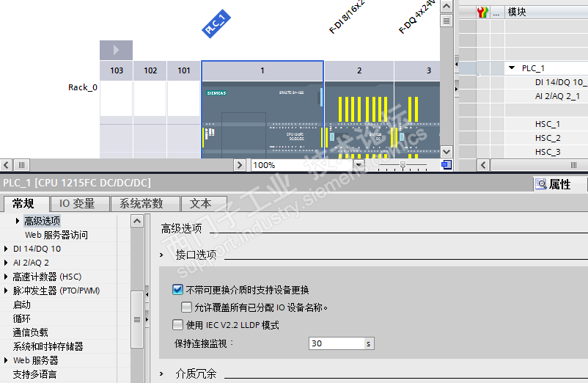
Task: Expand the 介质冗余 section
Action: pyautogui.click(x=161, y=373)
